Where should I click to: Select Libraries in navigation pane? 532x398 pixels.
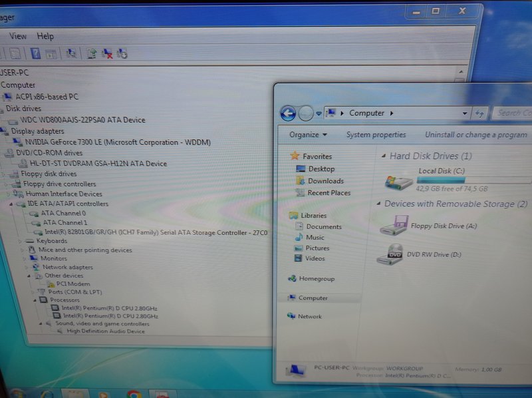tap(313, 216)
